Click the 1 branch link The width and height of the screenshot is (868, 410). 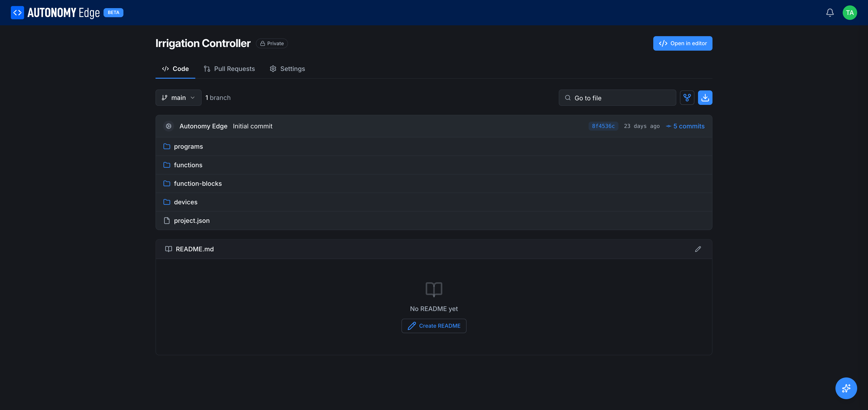coord(218,98)
